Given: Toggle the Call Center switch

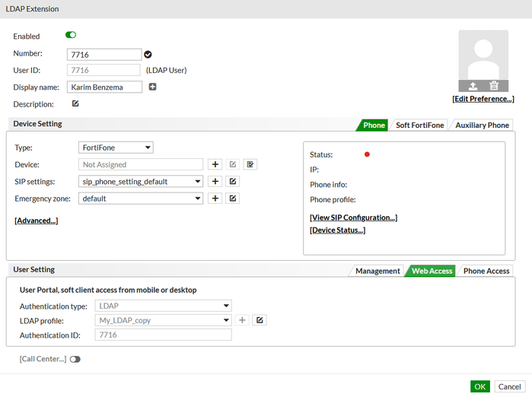Looking at the screenshot, I should (x=75, y=359).
